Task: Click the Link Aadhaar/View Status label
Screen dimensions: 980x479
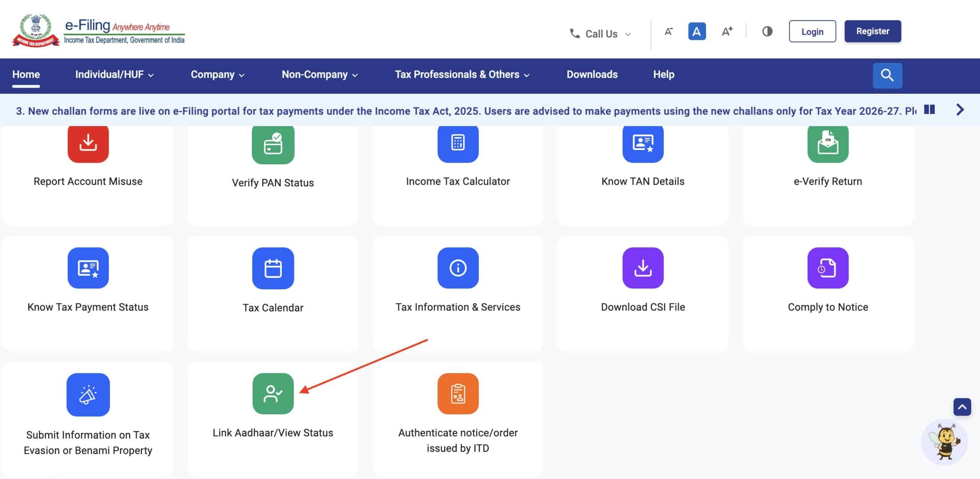Action: [x=273, y=433]
